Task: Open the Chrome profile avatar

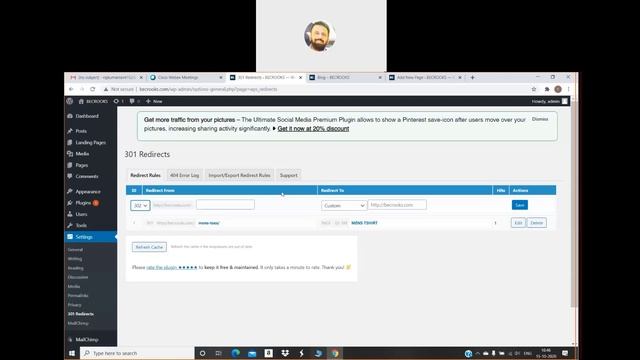Action: 558,89
